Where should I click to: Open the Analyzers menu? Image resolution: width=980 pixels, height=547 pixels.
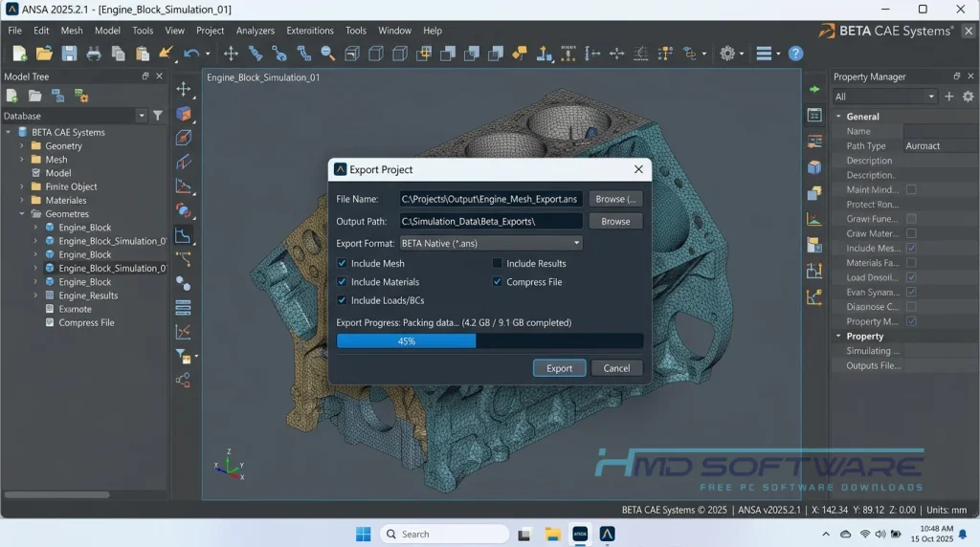coord(255,30)
